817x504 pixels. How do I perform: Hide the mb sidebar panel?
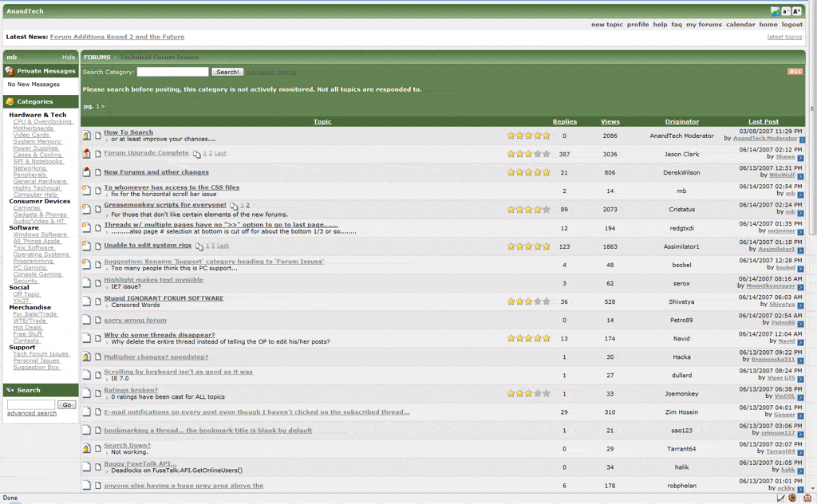(69, 57)
